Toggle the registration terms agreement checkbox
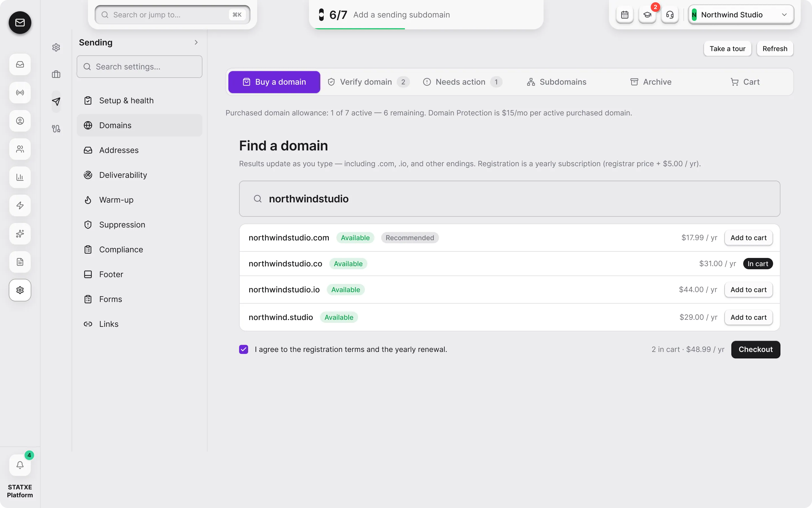 pos(244,349)
